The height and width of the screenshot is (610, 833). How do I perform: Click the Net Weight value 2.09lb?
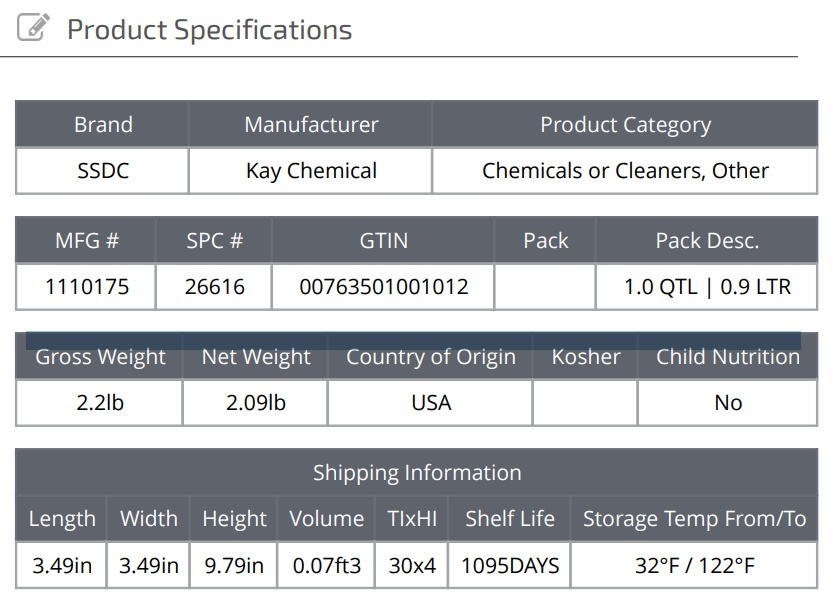coord(256,403)
